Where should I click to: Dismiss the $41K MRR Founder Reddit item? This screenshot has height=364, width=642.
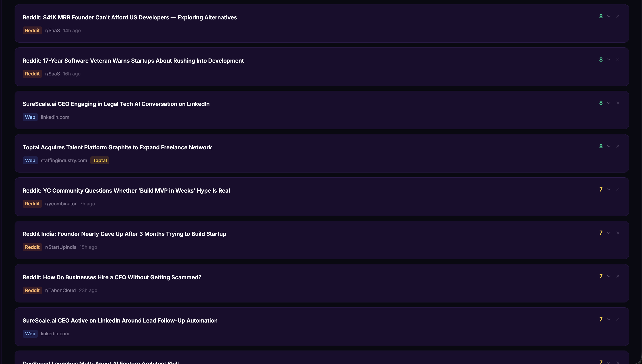618,17
